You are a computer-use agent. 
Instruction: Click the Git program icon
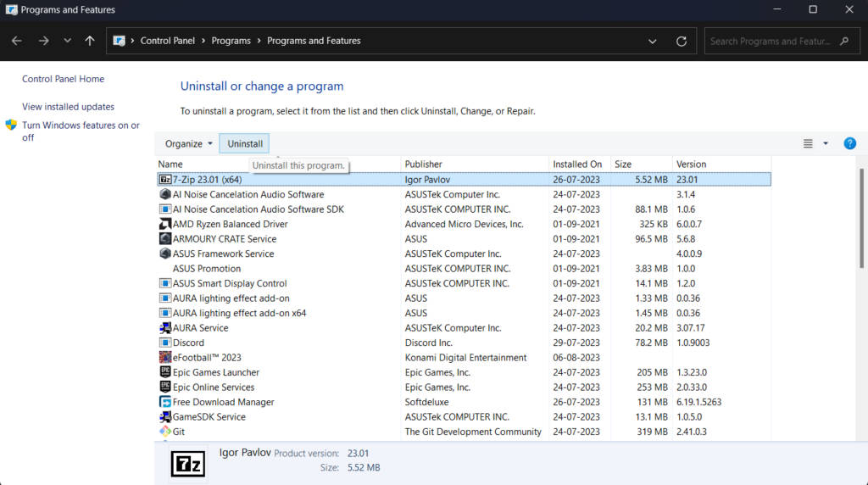click(165, 432)
